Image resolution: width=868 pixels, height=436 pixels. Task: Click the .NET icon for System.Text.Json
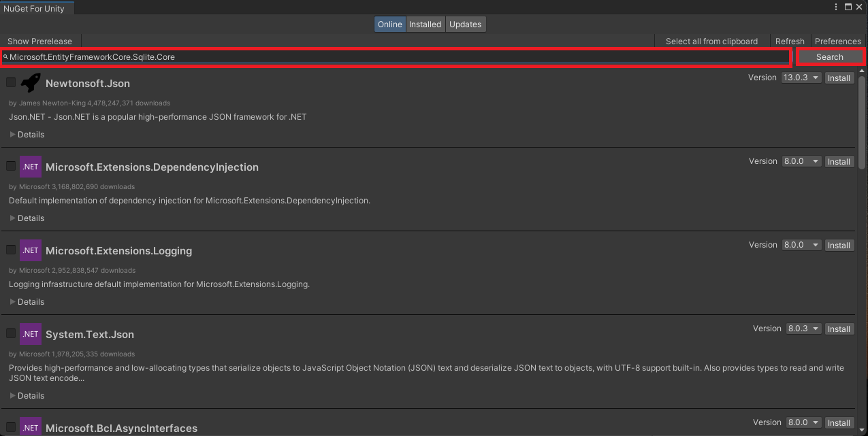(31, 334)
